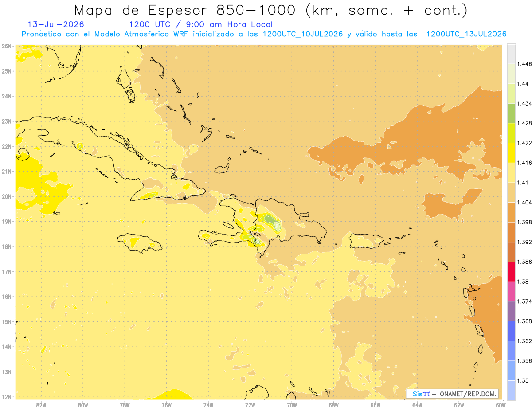Click the red 1.38–1.386 colorbar swatch
The image size is (532, 411).
click(x=511, y=272)
